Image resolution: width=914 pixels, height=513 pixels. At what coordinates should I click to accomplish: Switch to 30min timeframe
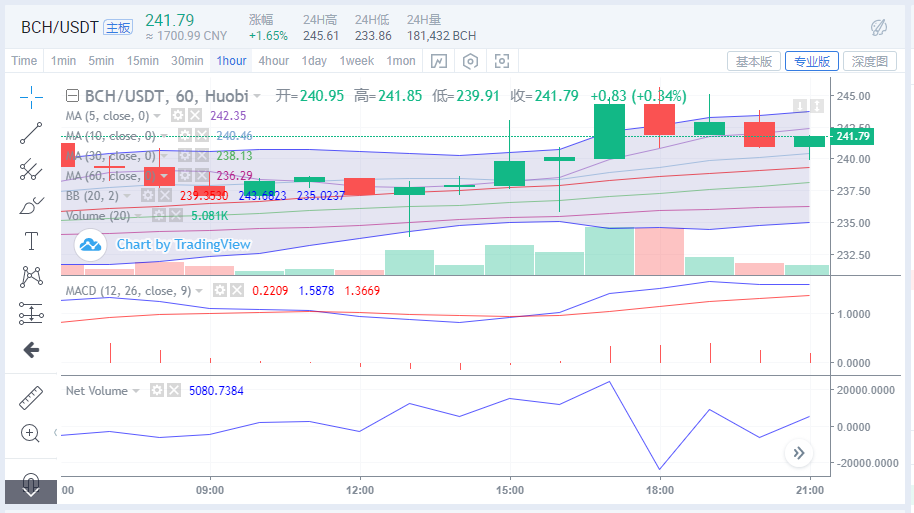(x=187, y=61)
